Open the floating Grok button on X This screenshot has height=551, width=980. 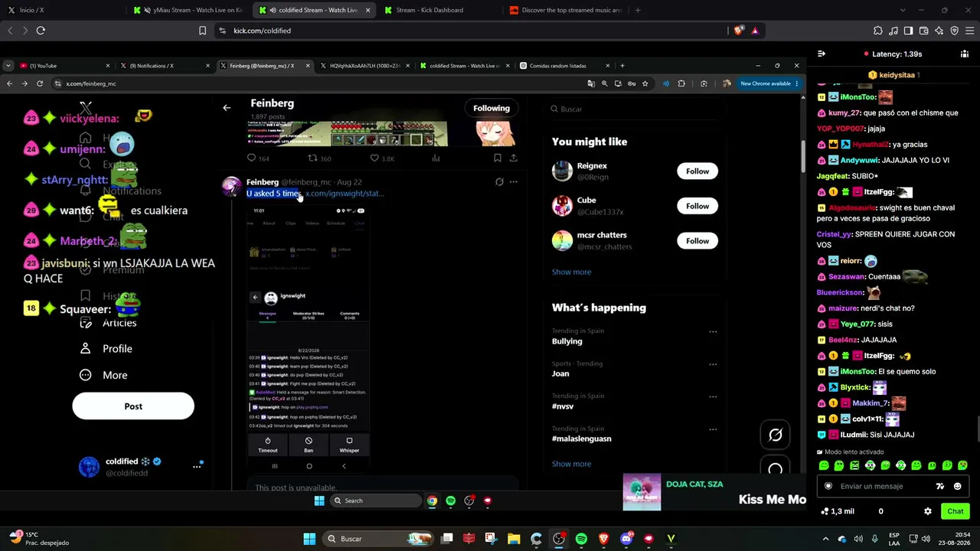click(x=776, y=435)
